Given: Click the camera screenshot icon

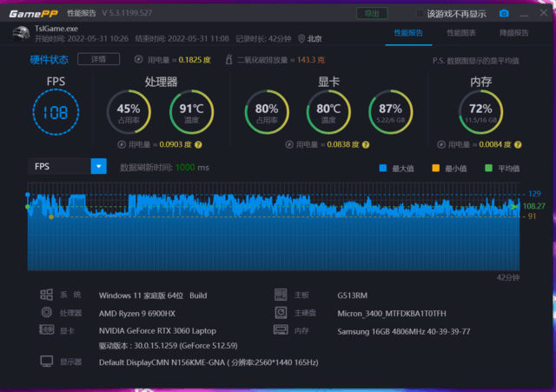Looking at the screenshot, I should [x=504, y=14].
